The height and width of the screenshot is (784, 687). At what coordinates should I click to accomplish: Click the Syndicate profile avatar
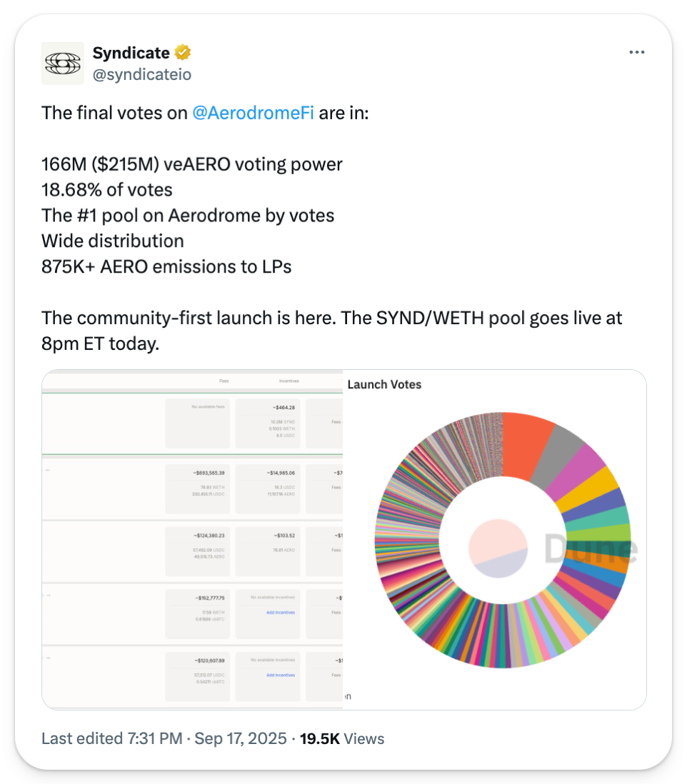(63, 64)
